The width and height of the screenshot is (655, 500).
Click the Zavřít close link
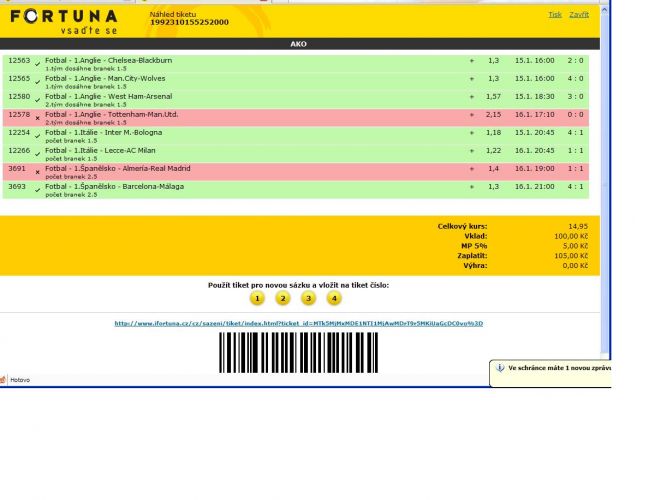click(x=579, y=15)
